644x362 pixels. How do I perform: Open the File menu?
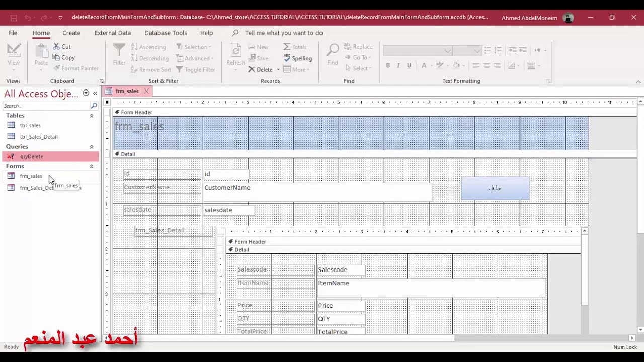13,33
